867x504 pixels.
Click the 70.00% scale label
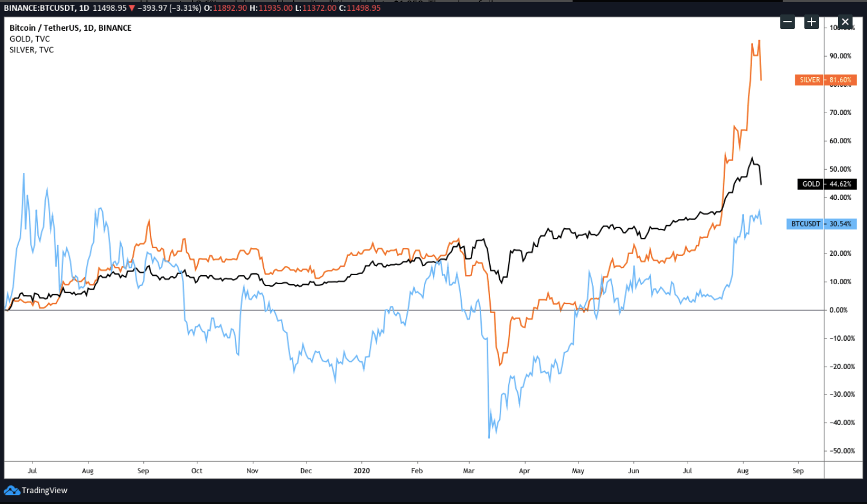841,113
